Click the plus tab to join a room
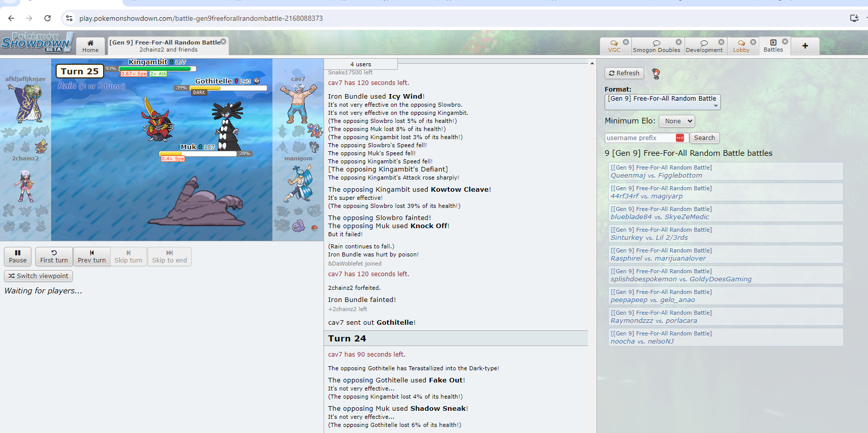Screen dimensions: 868x433 point(805,46)
